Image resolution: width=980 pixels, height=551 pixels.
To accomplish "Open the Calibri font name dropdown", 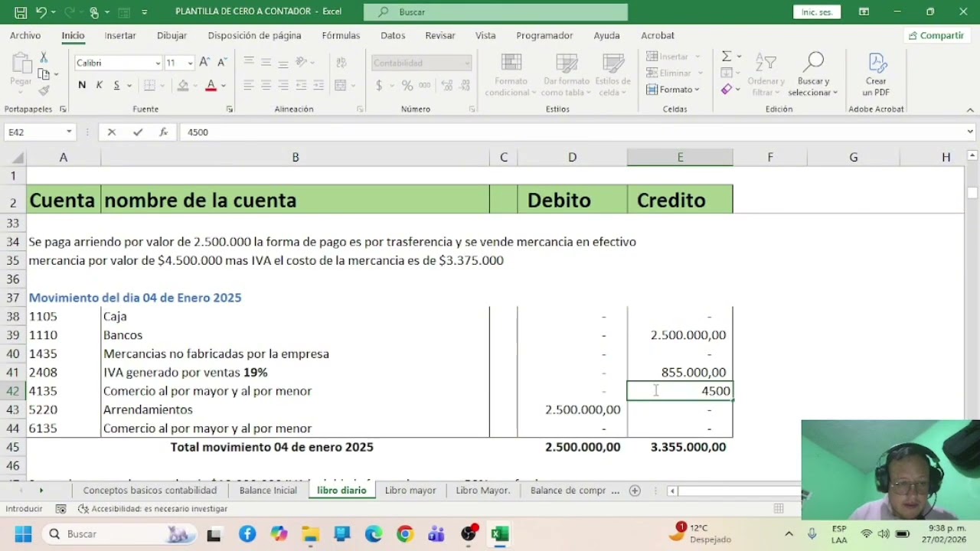I will pos(158,64).
